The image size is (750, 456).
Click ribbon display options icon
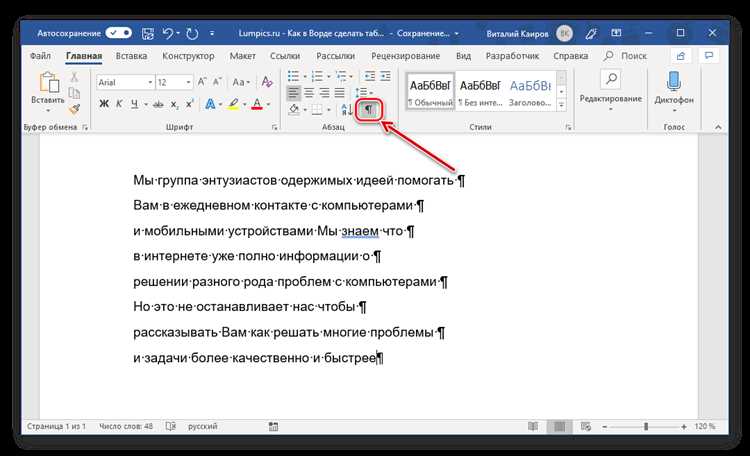pos(616,33)
